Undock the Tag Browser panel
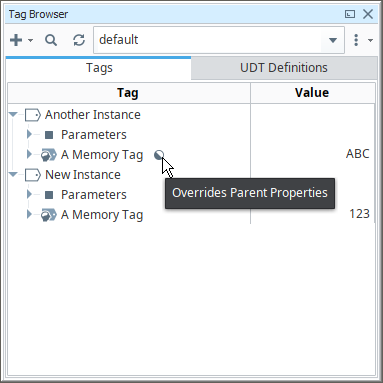Image resolution: width=383 pixels, height=383 pixels. pyautogui.click(x=350, y=14)
